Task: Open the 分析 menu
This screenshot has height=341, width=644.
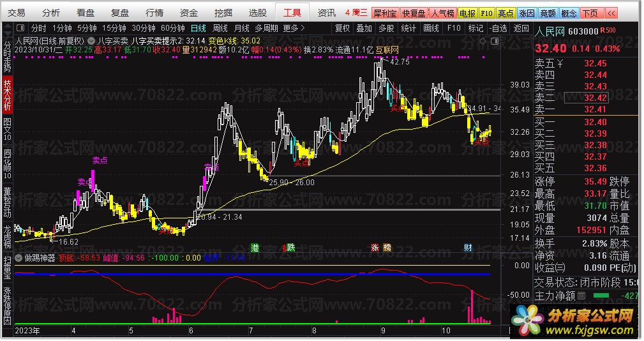Action: point(51,13)
